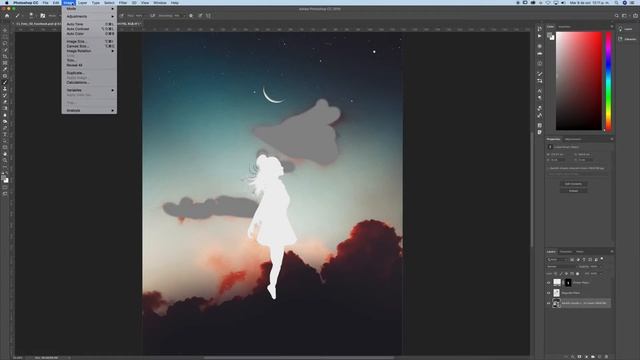Open the History panel icon
640x360 pixels.
540,29
